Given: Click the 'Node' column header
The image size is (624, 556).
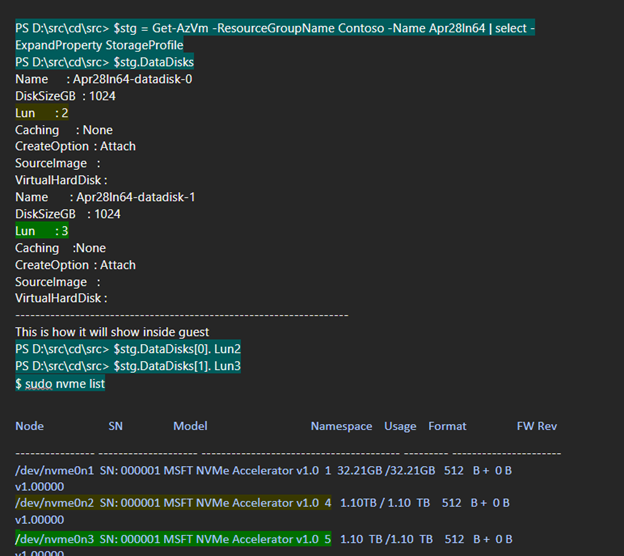Looking at the screenshot, I should tap(29, 426).
